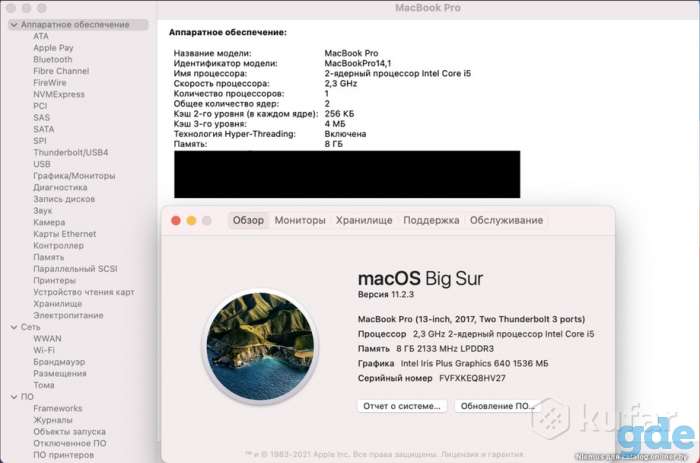Select SAS in the sidebar
This screenshot has width=700, height=463.
[41, 118]
